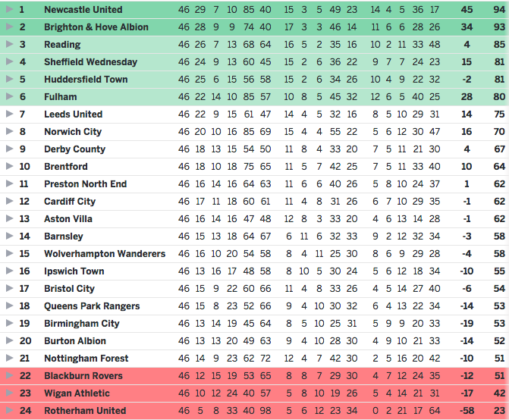Toggle the arrow next to Leeds United
This screenshot has width=509, height=420.
[9, 114]
